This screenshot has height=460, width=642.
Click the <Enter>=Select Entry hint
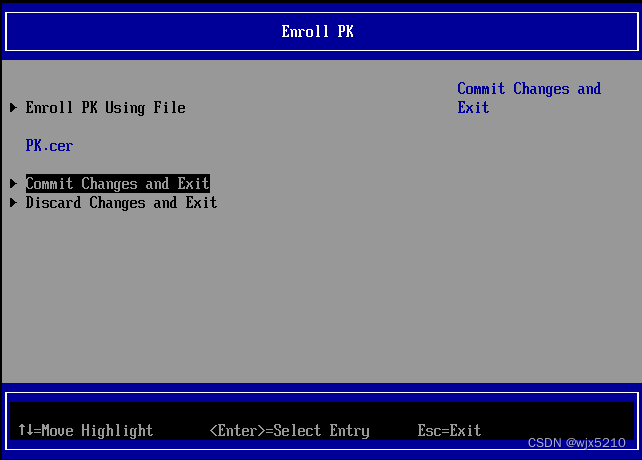tap(289, 431)
